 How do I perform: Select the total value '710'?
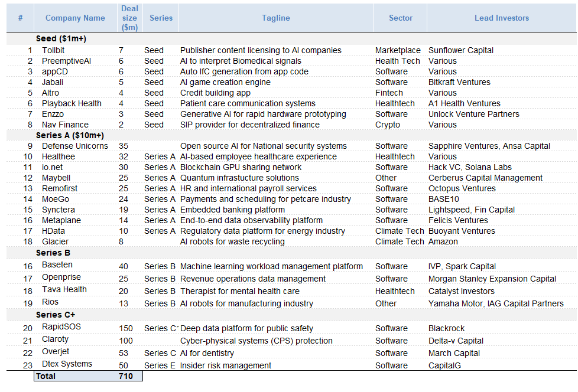[x=126, y=376]
